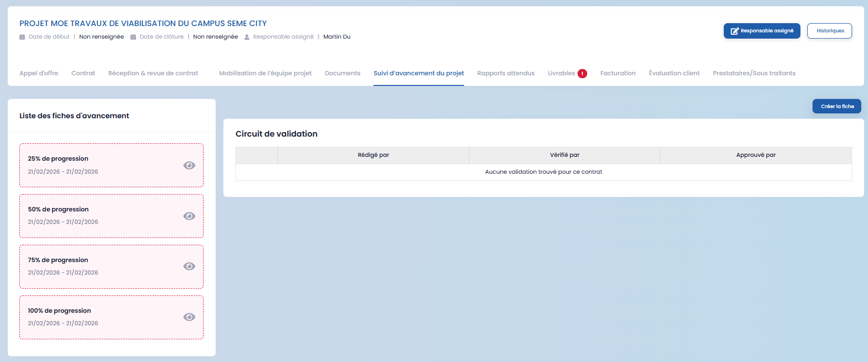This screenshot has height=362, width=868.
Task: Open the Prestataires/Sous traitants tab
Action: tap(754, 73)
